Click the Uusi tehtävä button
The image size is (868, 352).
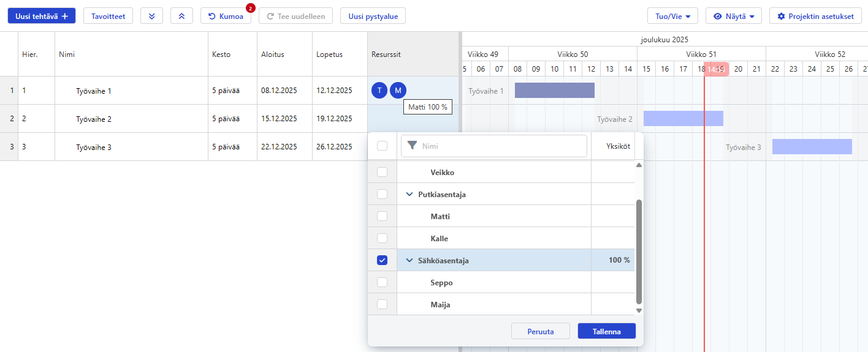[42, 16]
